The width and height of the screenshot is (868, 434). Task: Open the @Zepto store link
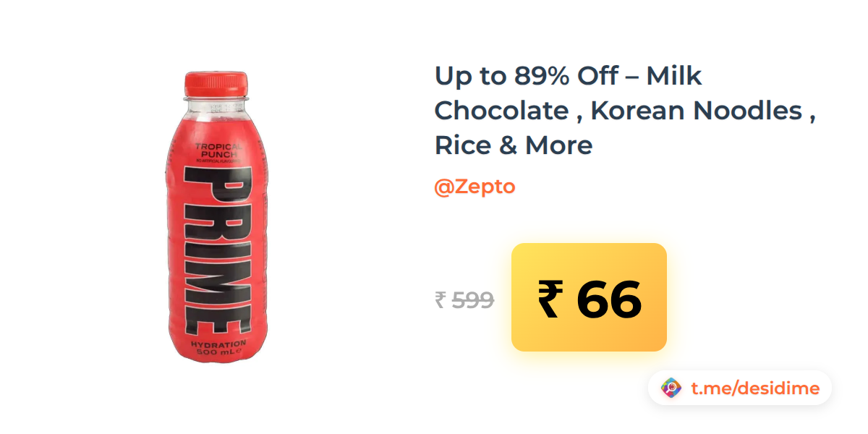(x=475, y=187)
